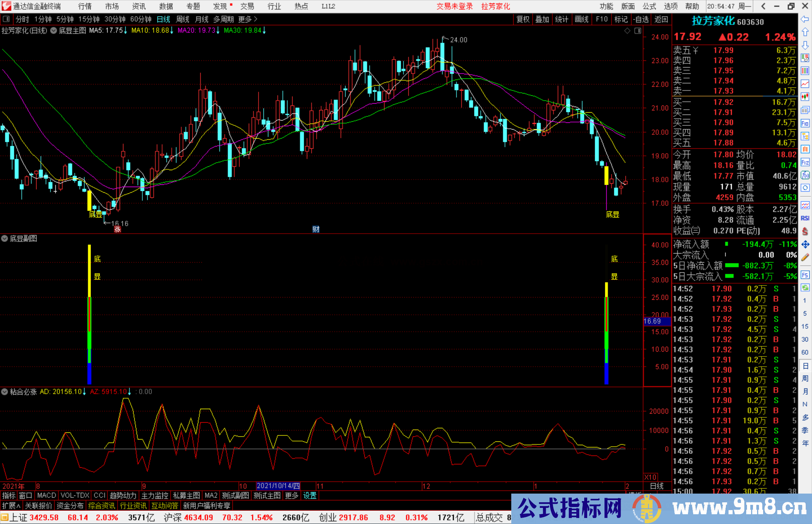Open 更多 in the bottom indicator tabs

292,495
